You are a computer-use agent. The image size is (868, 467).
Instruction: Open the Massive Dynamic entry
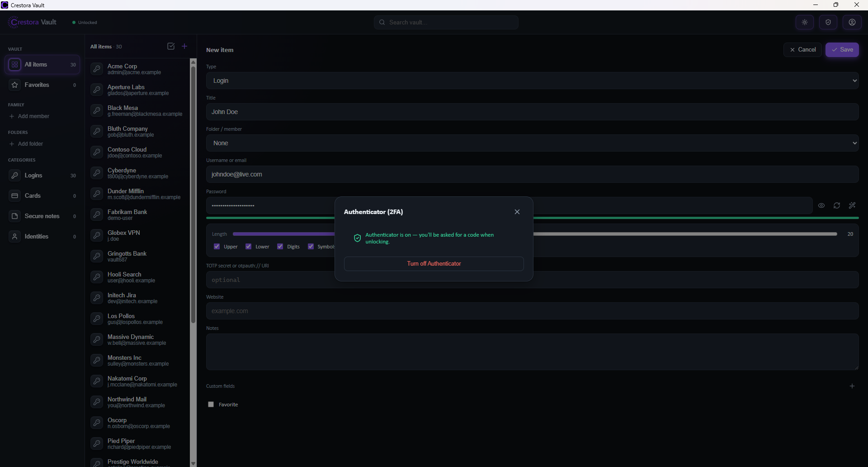click(x=138, y=339)
